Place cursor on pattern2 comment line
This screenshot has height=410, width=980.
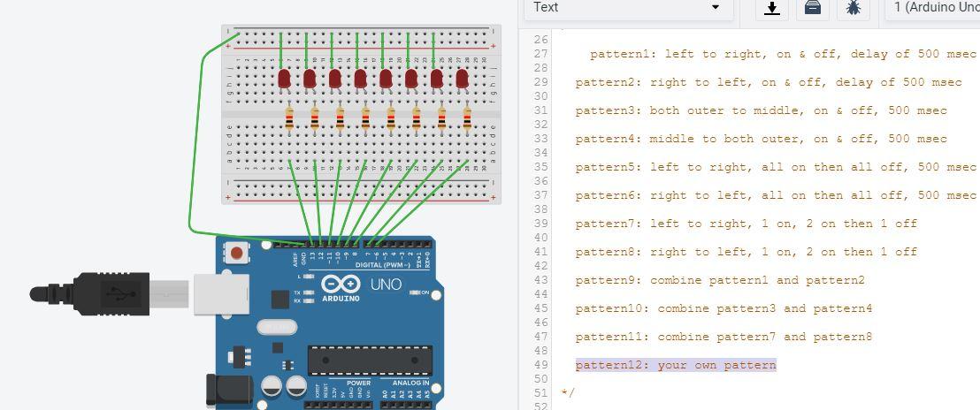click(769, 82)
